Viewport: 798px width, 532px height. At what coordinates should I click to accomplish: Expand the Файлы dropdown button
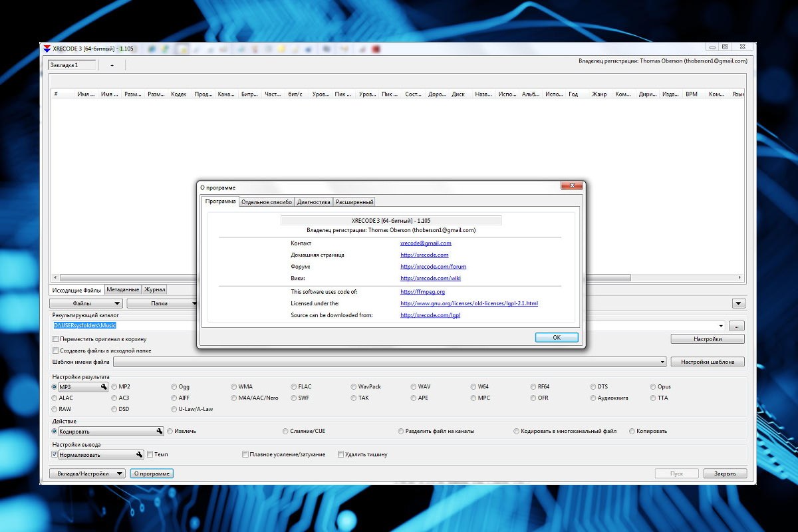(86, 303)
